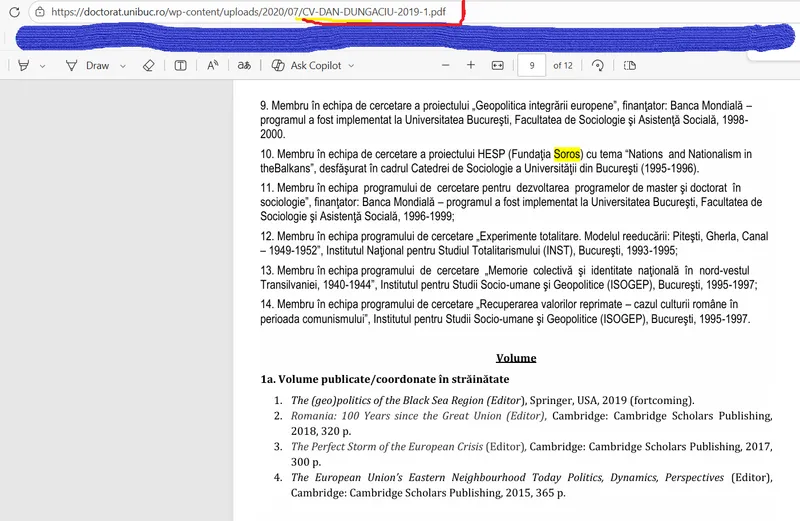Toggle the Page view layout icon
800x521 pixels.
(x=630, y=66)
